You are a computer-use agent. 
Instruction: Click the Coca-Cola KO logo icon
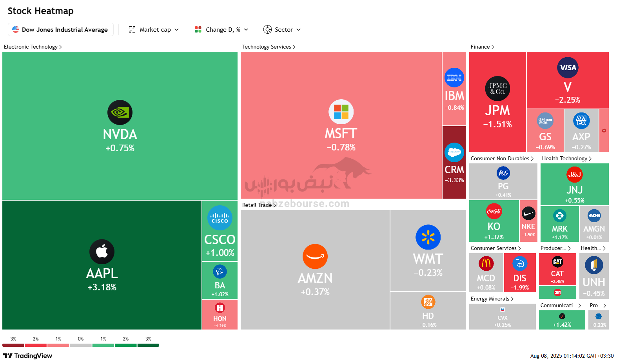click(x=494, y=211)
